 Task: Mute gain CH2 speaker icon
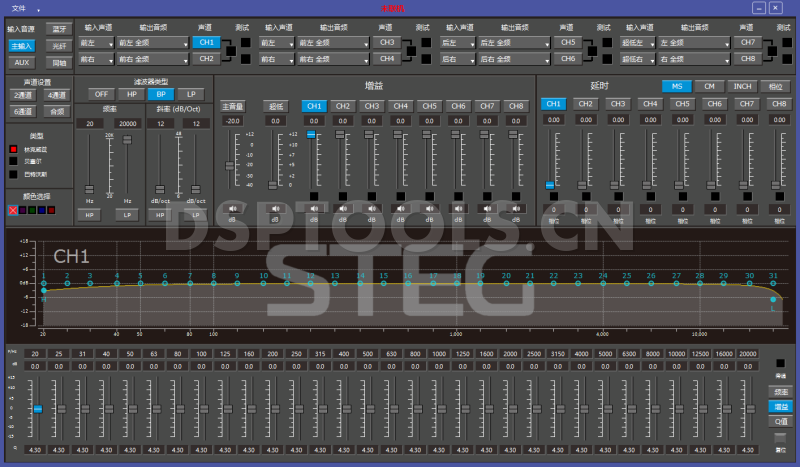click(343, 209)
